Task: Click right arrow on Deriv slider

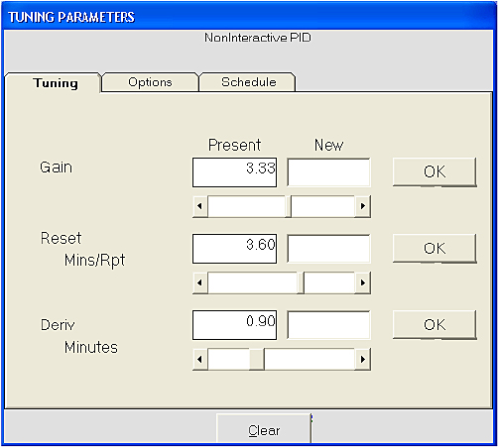Action: tap(363, 359)
